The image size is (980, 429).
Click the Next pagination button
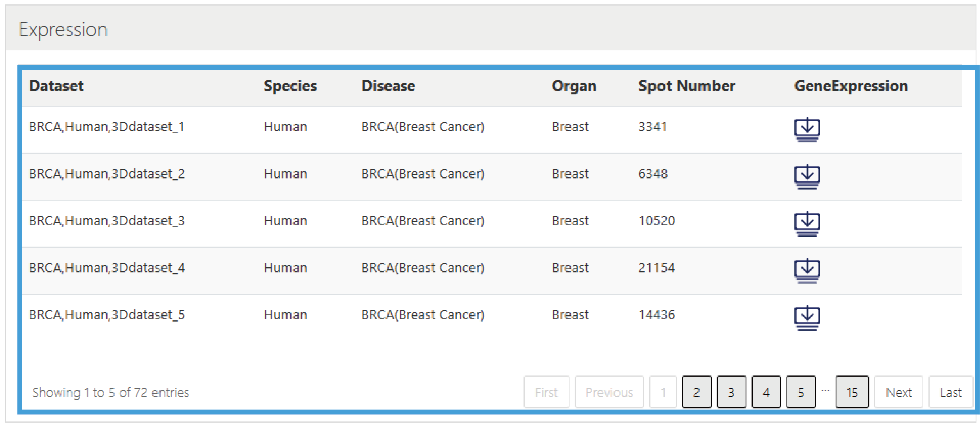899,392
